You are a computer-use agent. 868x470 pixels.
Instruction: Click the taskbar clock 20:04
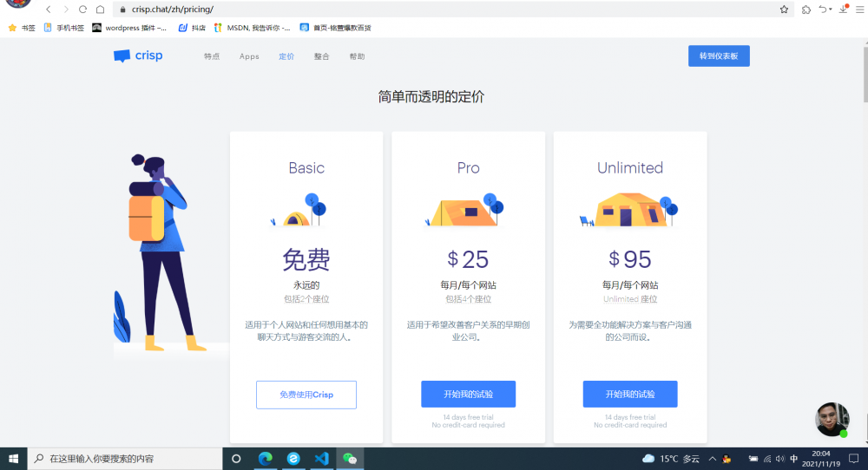[821, 454]
